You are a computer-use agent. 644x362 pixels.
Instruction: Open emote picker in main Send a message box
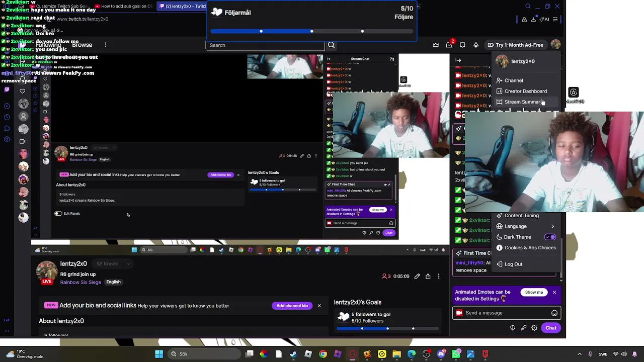(554, 313)
